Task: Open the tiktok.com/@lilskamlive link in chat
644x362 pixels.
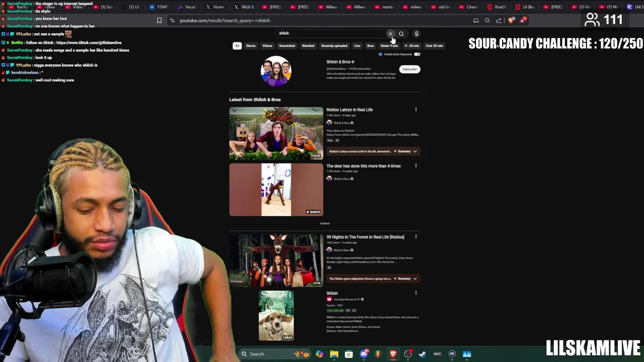Action: (x=89, y=43)
